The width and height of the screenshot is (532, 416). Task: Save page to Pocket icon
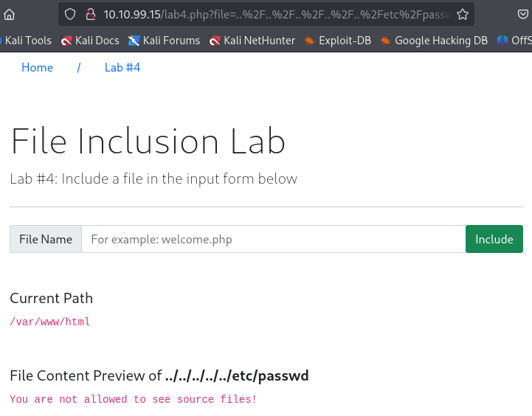click(523, 14)
